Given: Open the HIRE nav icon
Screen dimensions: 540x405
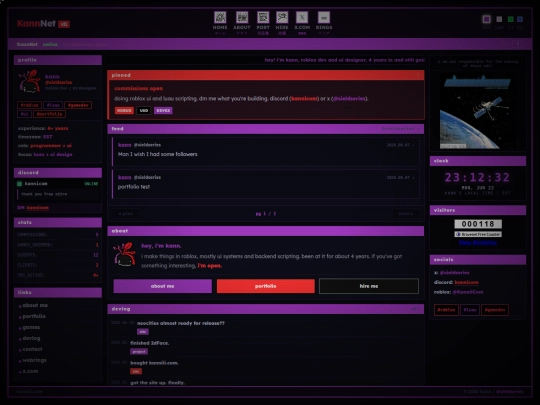Looking at the screenshot, I should pos(282,23).
